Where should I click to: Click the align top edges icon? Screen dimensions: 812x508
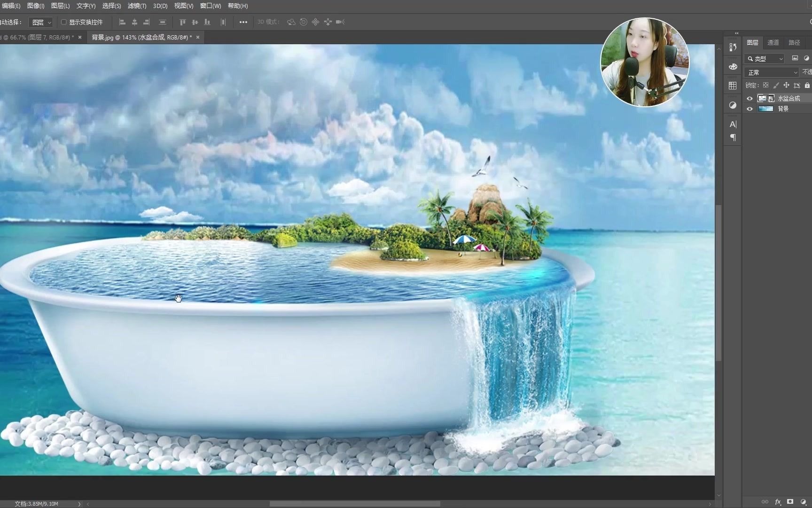click(x=183, y=22)
